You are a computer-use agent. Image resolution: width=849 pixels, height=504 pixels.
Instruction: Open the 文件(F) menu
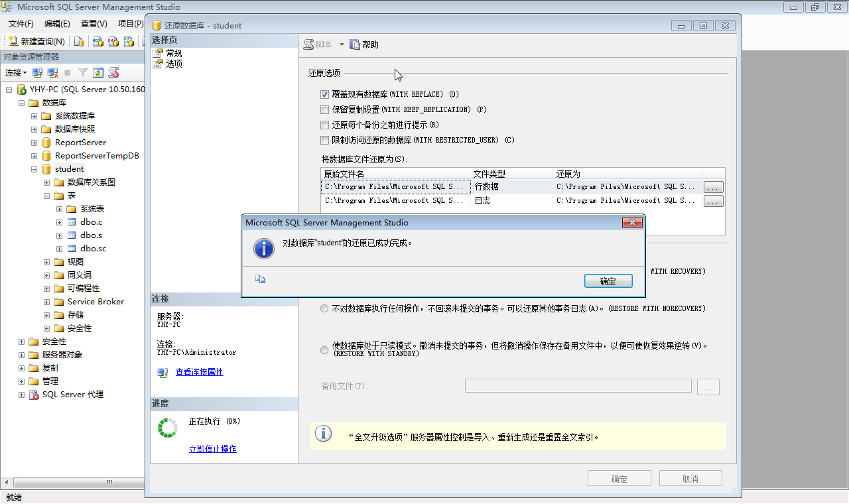(x=21, y=24)
